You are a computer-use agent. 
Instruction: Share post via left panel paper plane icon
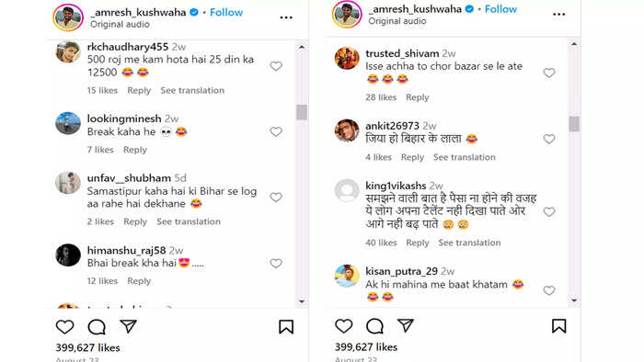click(128, 326)
